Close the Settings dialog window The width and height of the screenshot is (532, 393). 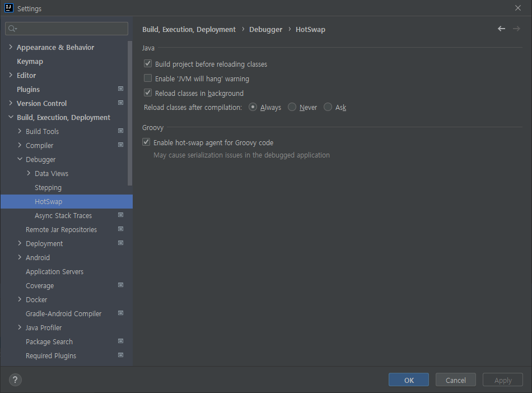pyautogui.click(x=518, y=8)
